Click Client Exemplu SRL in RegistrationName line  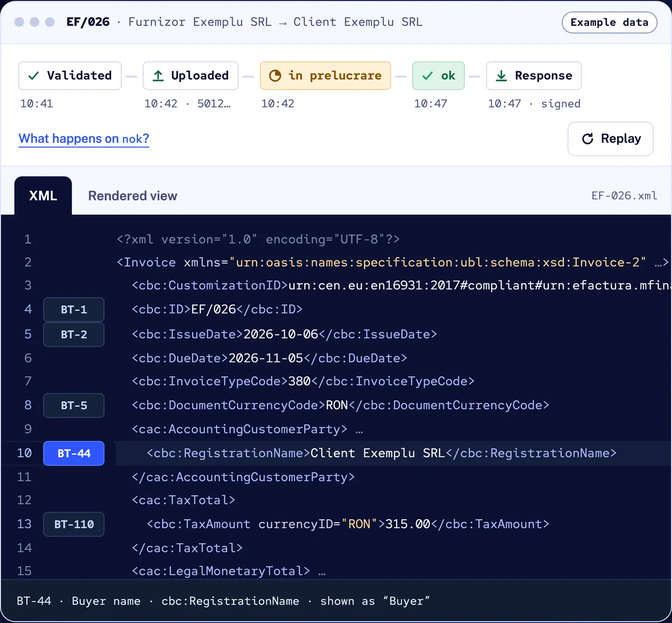(x=378, y=453)
